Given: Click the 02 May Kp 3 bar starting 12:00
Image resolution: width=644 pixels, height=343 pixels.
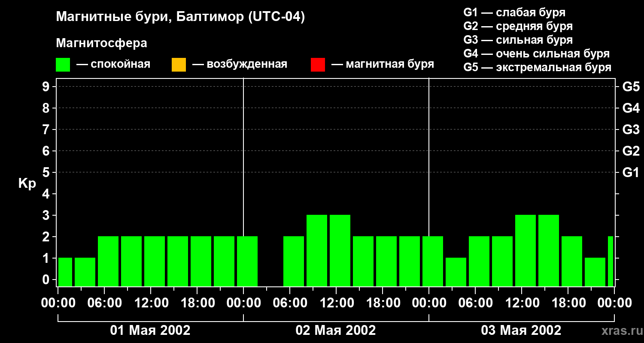Looking at the screenshot, I should [x=340, y=250].
